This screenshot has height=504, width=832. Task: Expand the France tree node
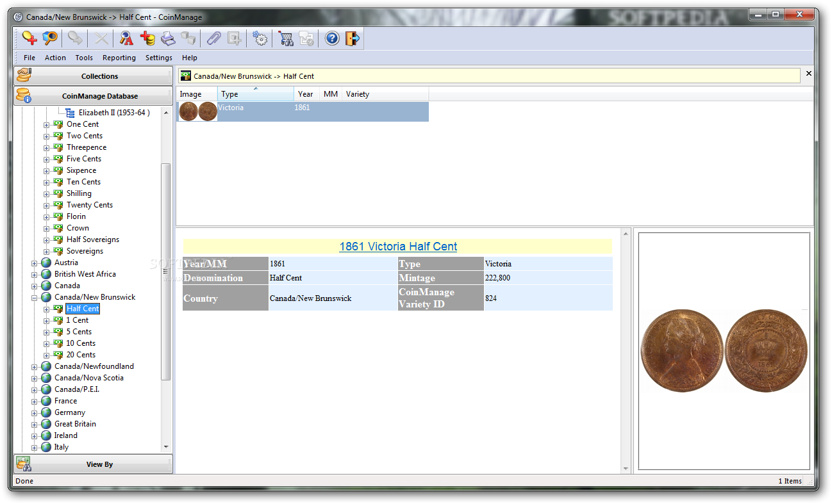click(35, 401)
